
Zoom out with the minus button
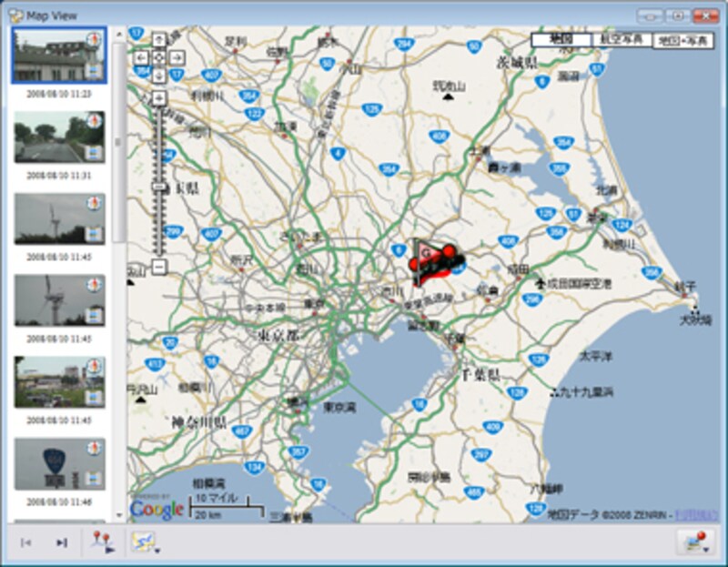coord(158,267)
